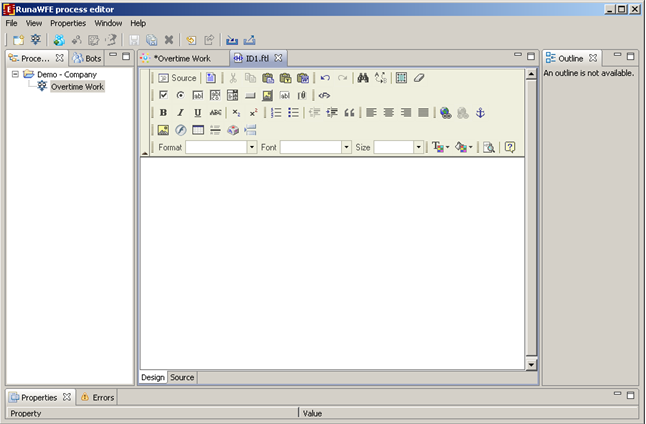Insert a table using the table icon
646x424 pixels.
pyautogui.click(x=401, y=78)
